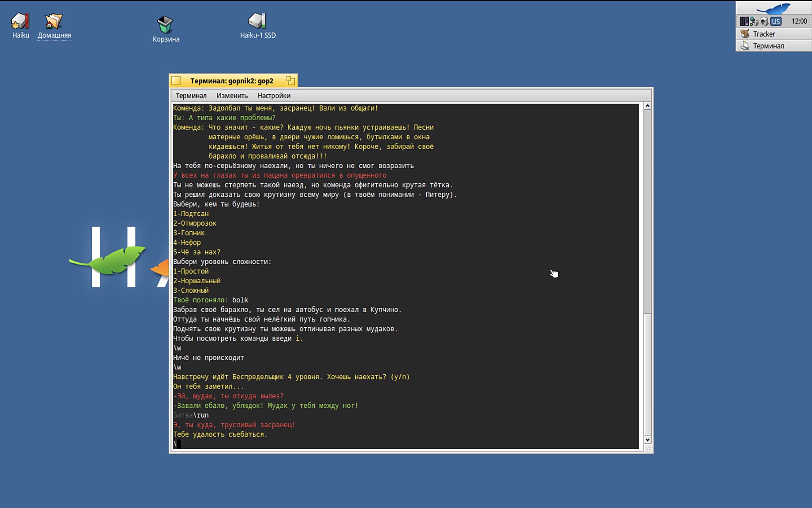The image size is (812, 508).
Task: Click the "Ты: А типа какие проблемы?" line
Action: click(x=225, y=118)
